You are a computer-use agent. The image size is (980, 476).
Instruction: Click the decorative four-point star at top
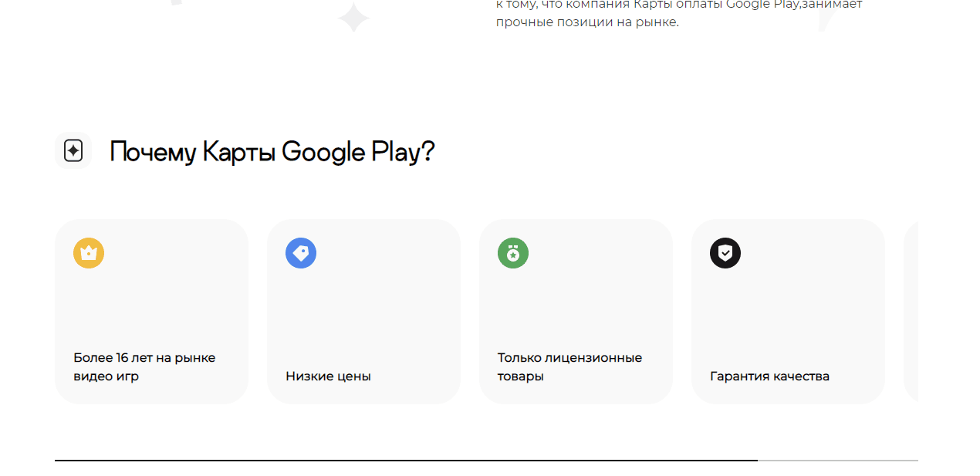(353, 17)
